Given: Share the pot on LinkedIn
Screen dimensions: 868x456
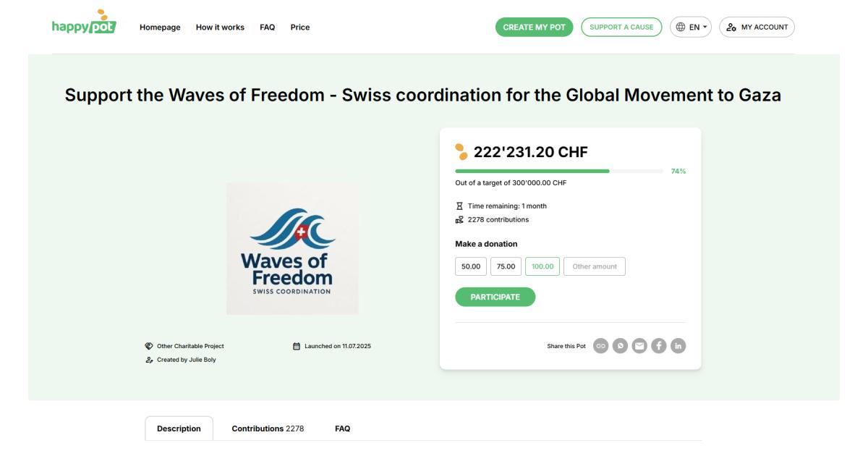Looking at the screenshot, I should (x=678, y=345).
